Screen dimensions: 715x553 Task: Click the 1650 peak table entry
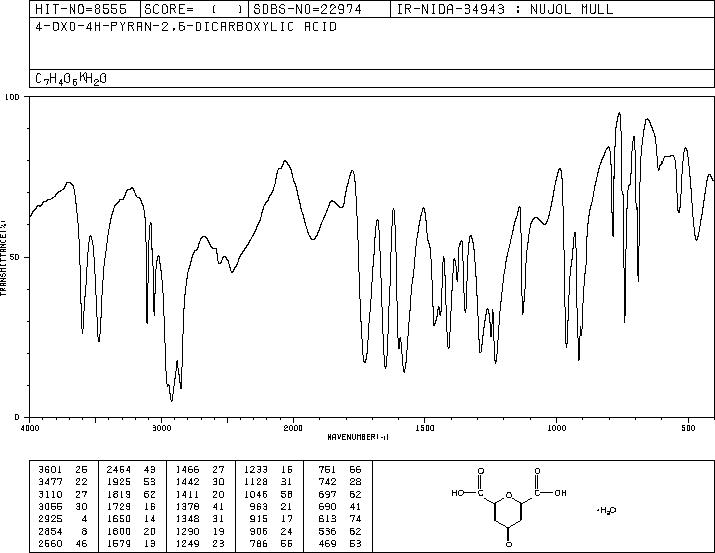131,519
